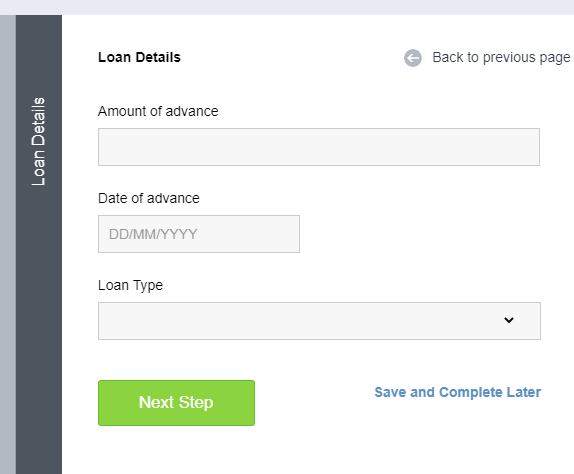Click the chevron arrow in Loan Type

tap(509, 320)
